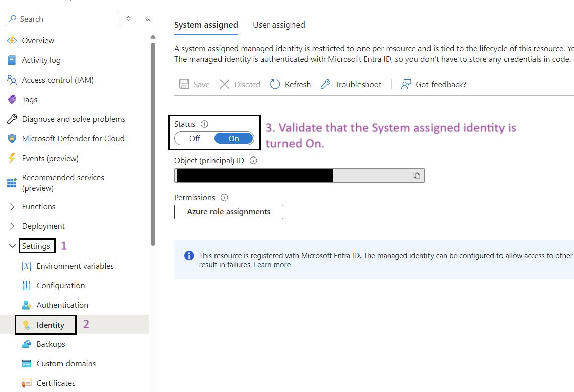Switch to the User assigned tab
Image resolution: width=574 pixels, height=392 pixels.
278,25
